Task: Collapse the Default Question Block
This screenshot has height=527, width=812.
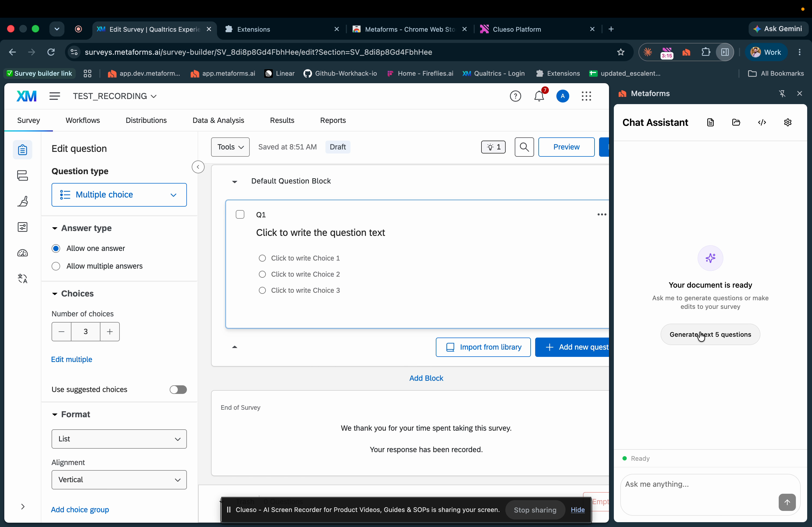Action: (235, 181)
